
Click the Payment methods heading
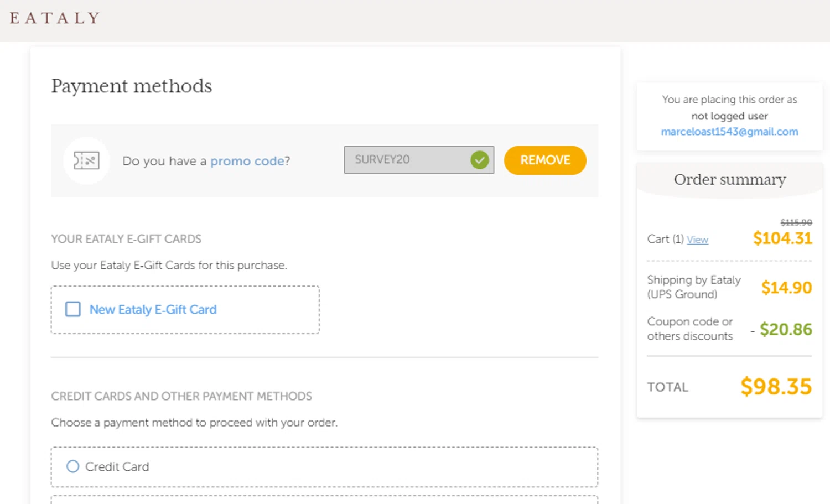pos(132,86)
